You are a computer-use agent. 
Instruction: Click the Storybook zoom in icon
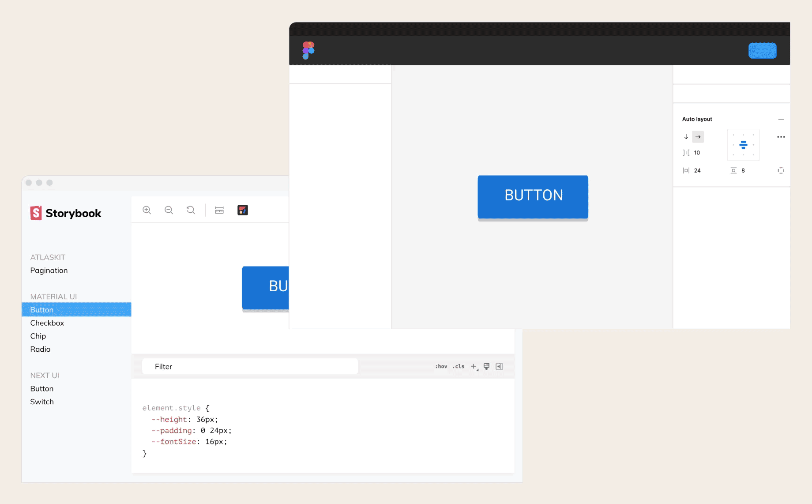coord(147,210)
